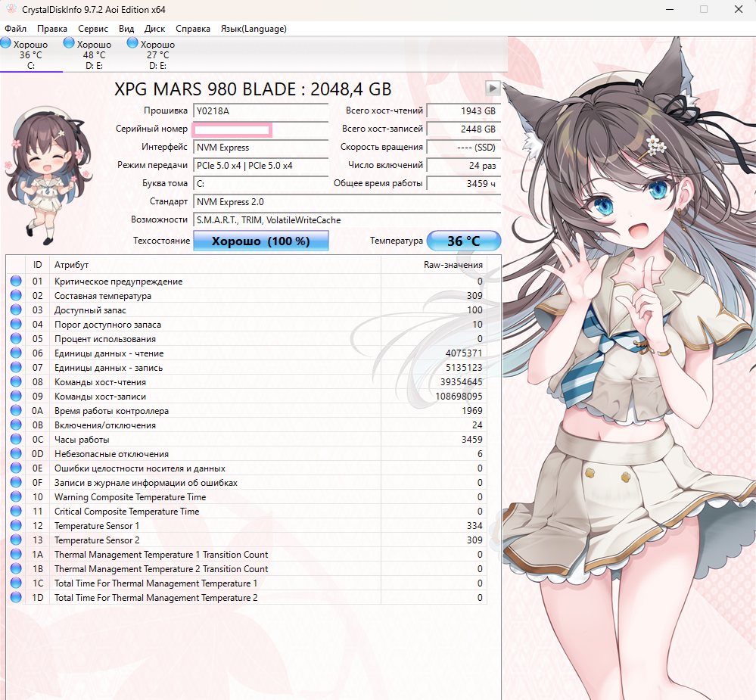Click status icon for Записи в журнале ошибок
Image resolution: width=756 pixels, height=700 pixels.
pos(16,483)
